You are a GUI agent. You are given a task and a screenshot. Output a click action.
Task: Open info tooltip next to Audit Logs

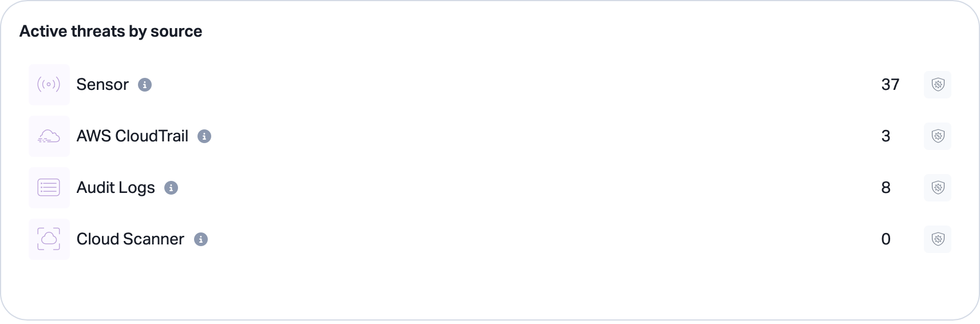coord(171,188)
